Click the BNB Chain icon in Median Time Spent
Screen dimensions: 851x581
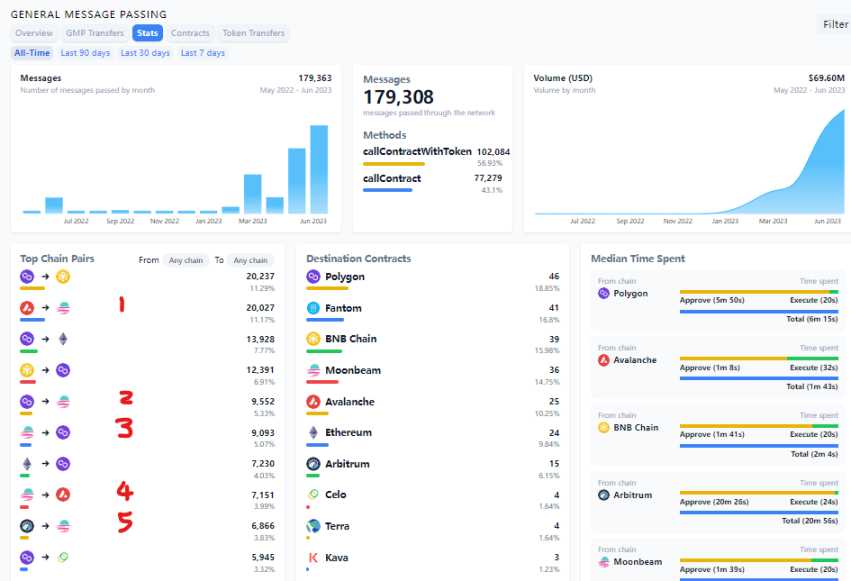pyautogui.click(x=604, y=427)
